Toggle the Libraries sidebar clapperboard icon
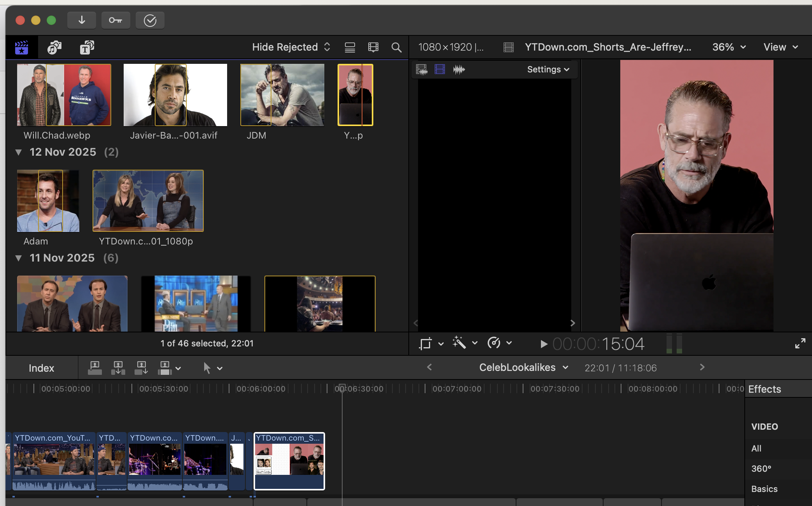The image size is (812, 506). point(22,47)
